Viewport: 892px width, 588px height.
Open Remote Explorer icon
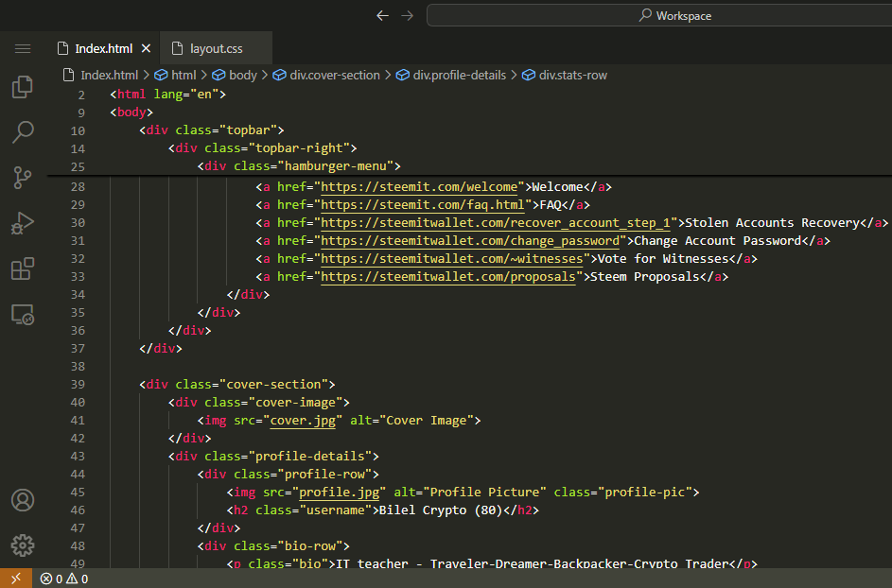tap(23, 315)
